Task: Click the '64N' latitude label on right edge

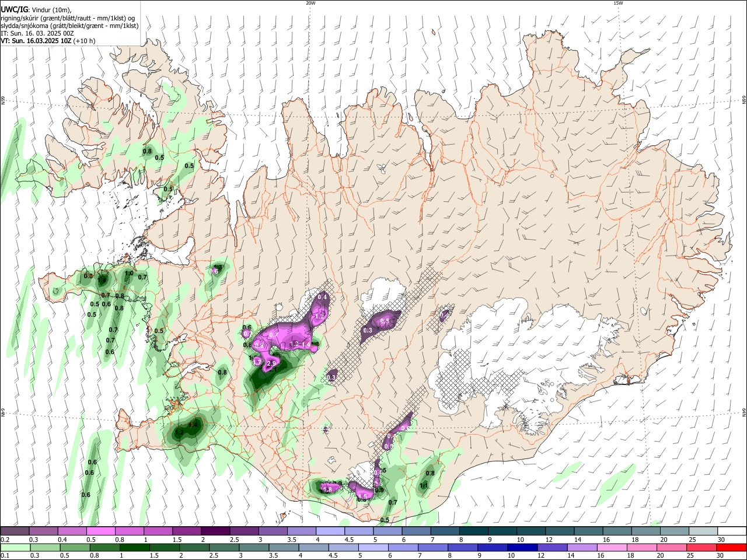Action: [744, 412]
